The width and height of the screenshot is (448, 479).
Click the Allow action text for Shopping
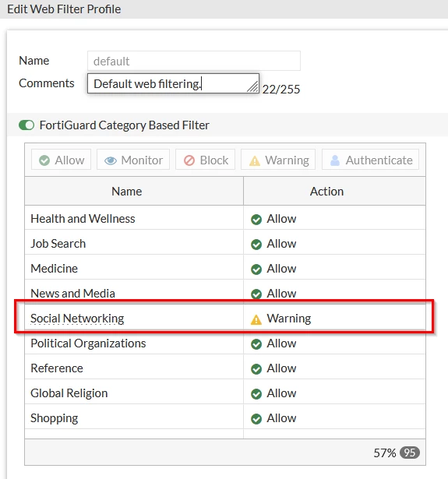[x=281, y=418]
